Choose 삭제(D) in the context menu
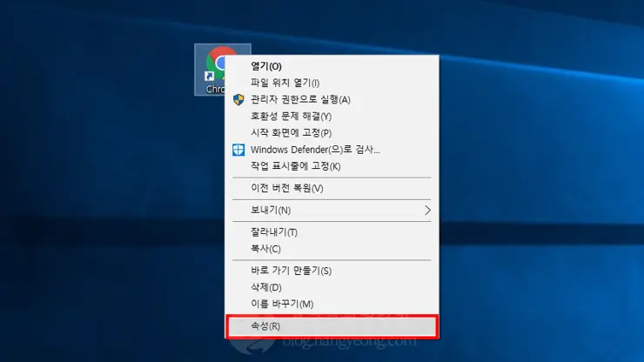 332,288
